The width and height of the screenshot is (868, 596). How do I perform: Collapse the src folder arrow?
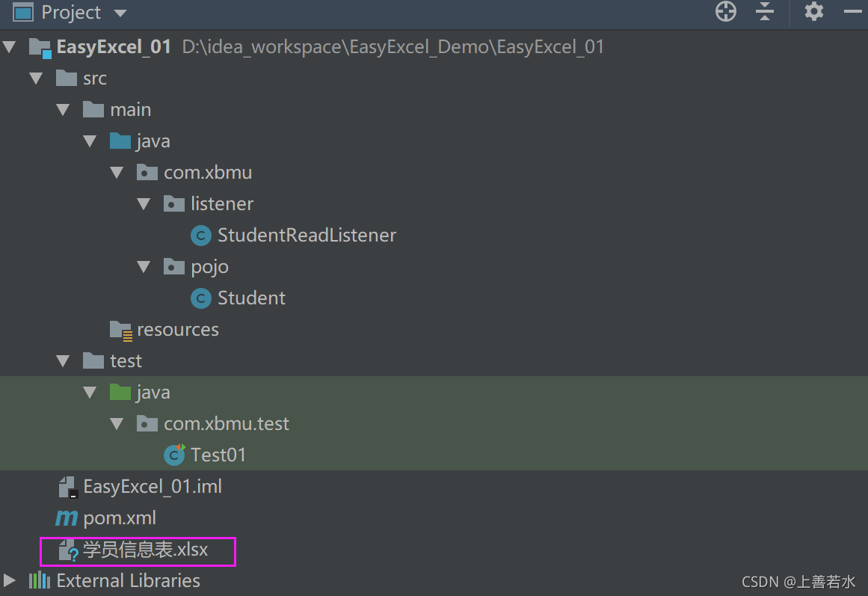pos(36,78)
